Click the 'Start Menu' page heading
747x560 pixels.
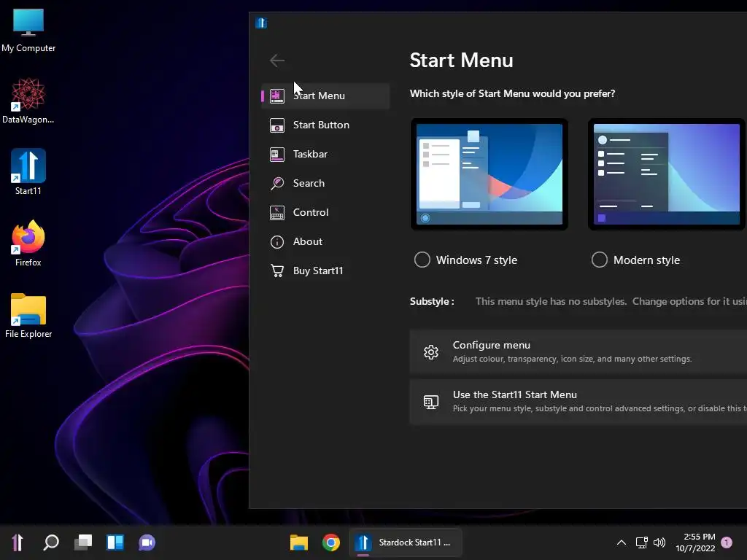tap(461, 61)
